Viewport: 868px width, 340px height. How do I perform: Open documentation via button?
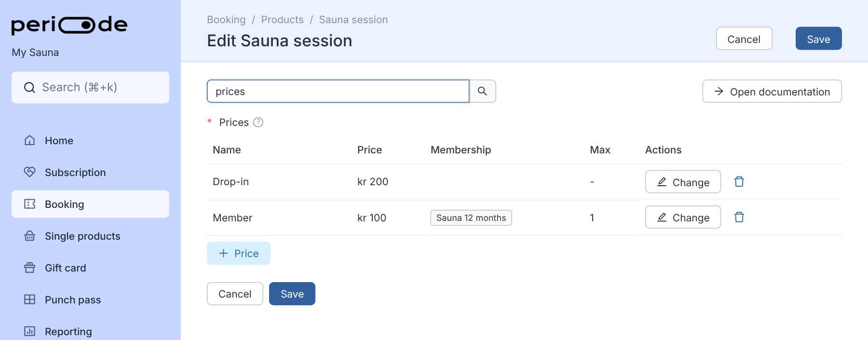[x=772, y=91]
